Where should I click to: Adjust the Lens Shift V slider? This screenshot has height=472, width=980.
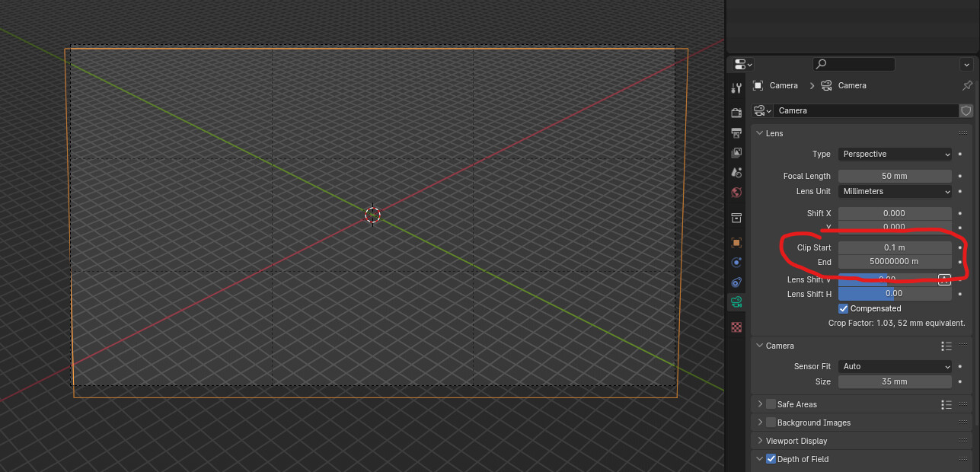click(887, 279)
